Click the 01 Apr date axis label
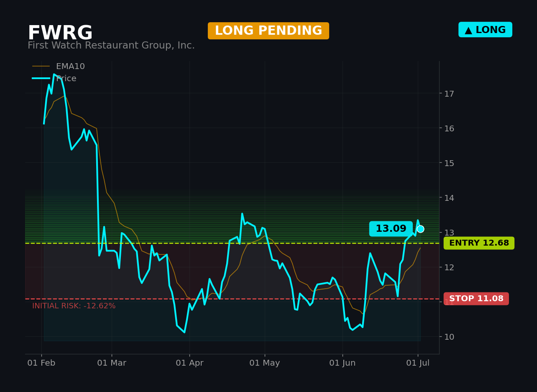Screen dimensions: 537x392 point(189,363)
